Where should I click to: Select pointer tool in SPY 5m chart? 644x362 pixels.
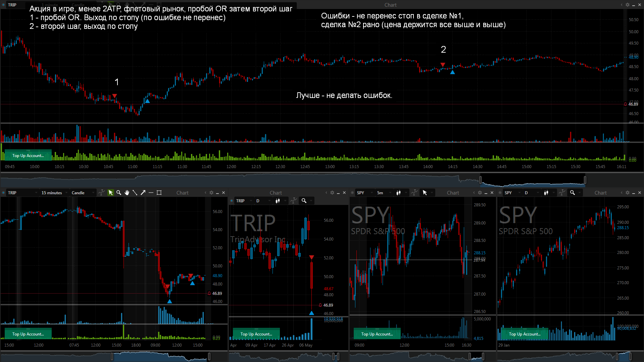pyautogui.click(x=425, y=193)
